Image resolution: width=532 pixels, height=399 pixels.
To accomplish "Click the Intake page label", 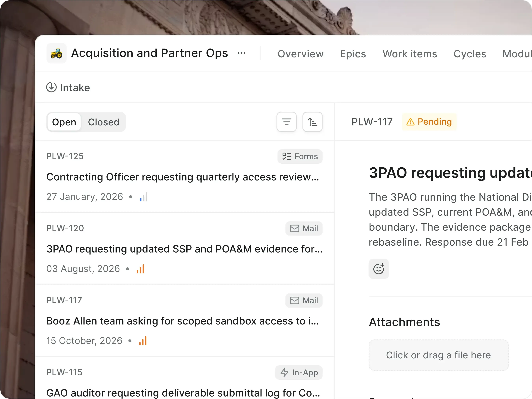I will click(75, 88).
